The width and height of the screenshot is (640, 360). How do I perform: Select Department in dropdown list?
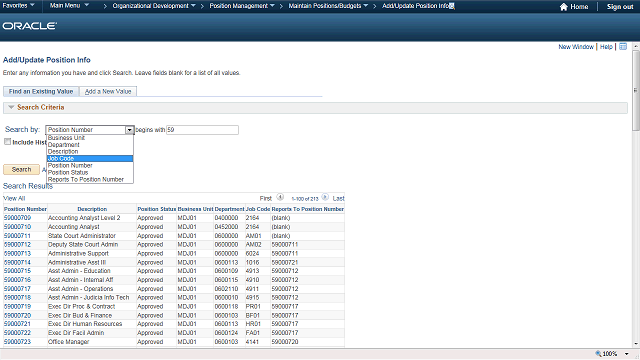coord(90,144)
